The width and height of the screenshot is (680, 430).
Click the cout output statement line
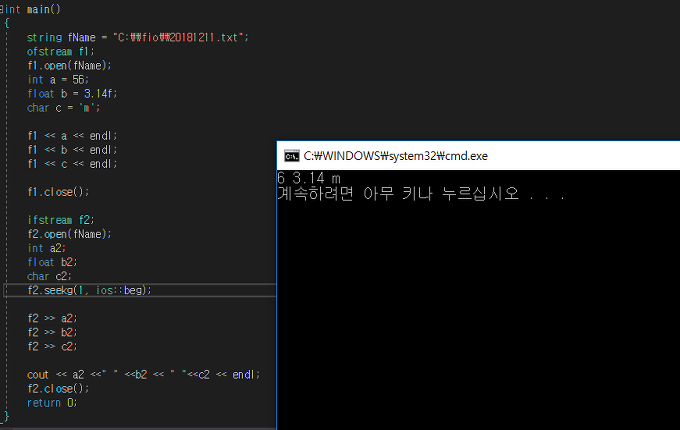(144, 375)
